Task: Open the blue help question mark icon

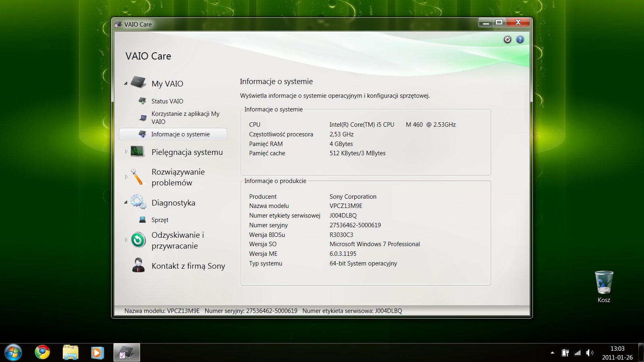Action: point(520,39)
